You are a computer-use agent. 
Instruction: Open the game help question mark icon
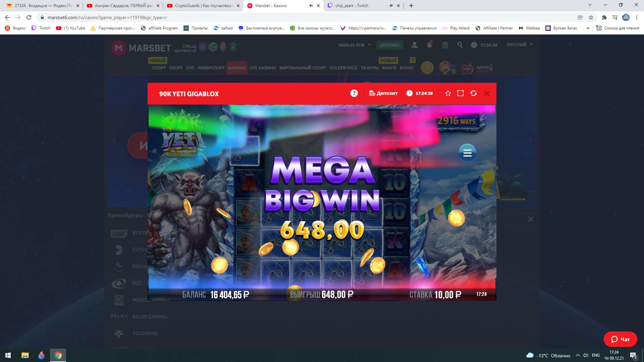[354, 93]
